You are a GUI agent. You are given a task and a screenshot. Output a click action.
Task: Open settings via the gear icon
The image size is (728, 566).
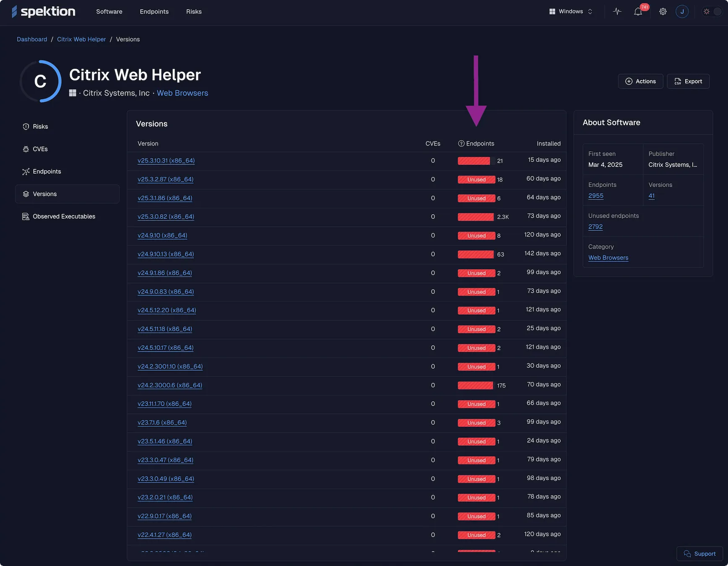pos(663,11)
